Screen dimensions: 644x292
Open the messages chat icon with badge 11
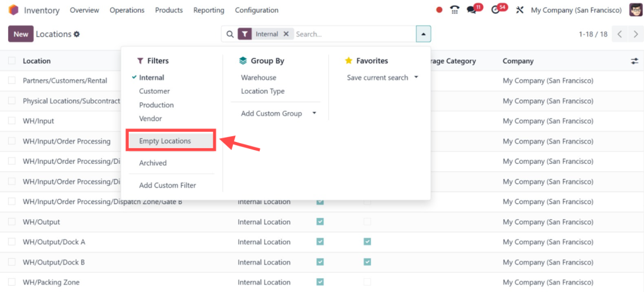(x=472, y=10)
